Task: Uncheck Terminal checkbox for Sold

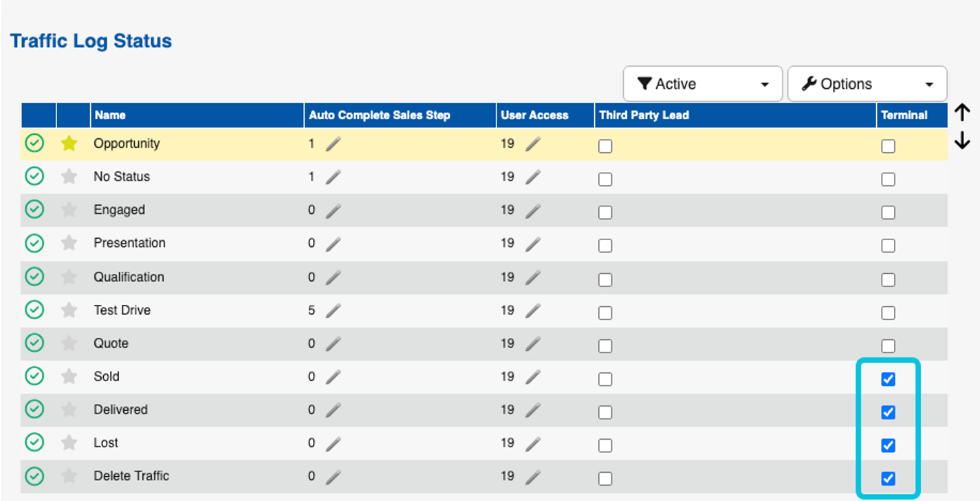Action: [x=888, y=379]
